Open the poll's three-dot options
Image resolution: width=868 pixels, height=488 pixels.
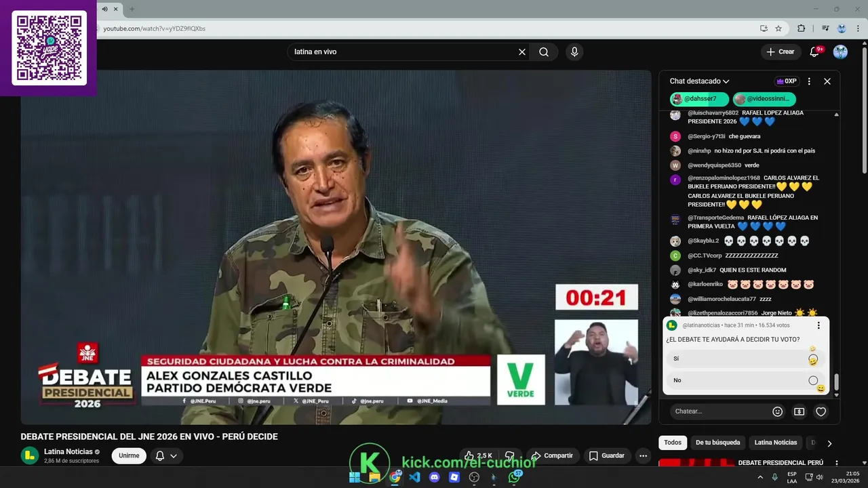818,325
